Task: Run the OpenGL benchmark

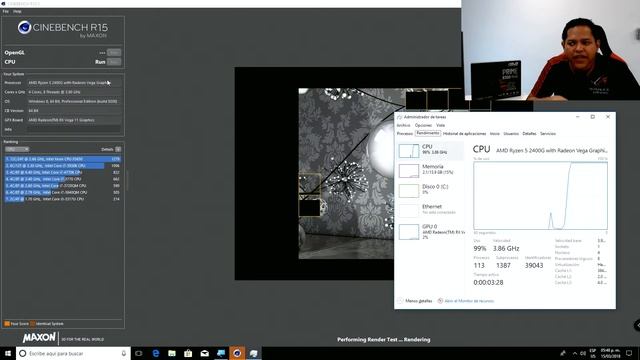Action: (x=113, y=53)
